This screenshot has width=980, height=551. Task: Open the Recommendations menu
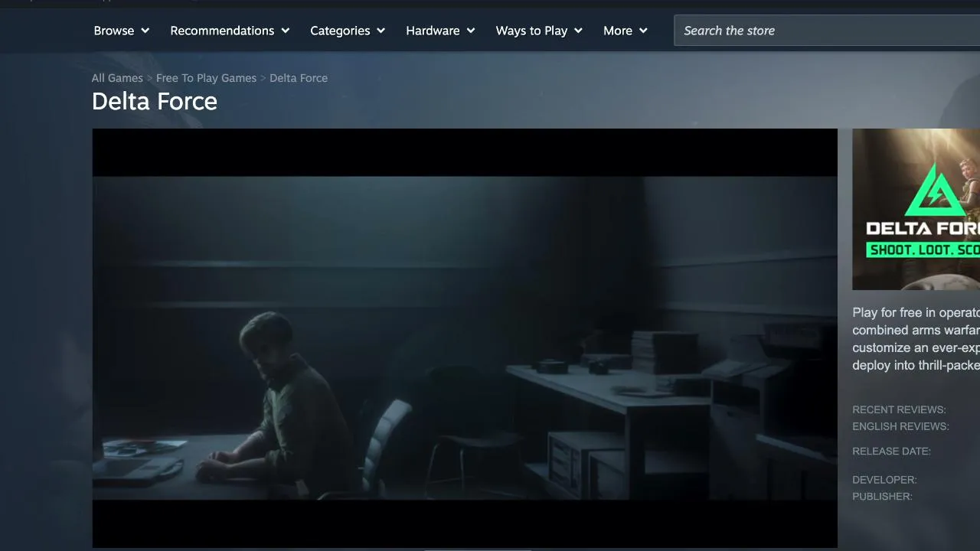[x=230, y=31]
